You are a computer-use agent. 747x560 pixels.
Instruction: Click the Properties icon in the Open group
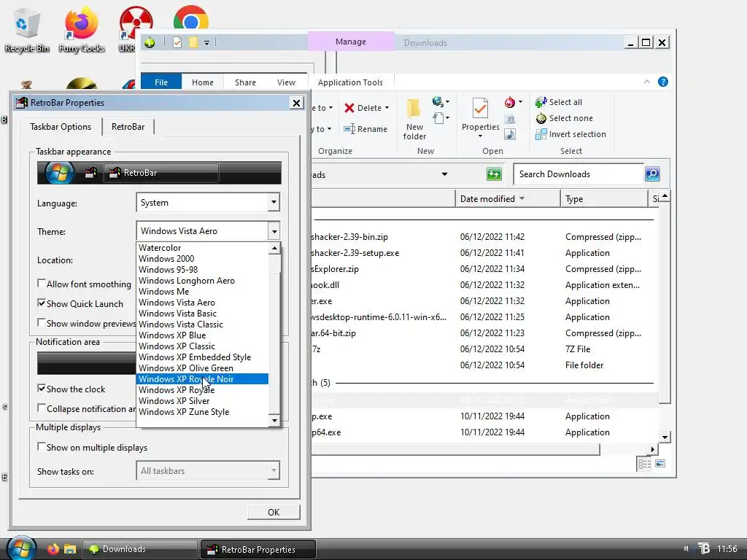pyautogui.click(x=480, y=109)
